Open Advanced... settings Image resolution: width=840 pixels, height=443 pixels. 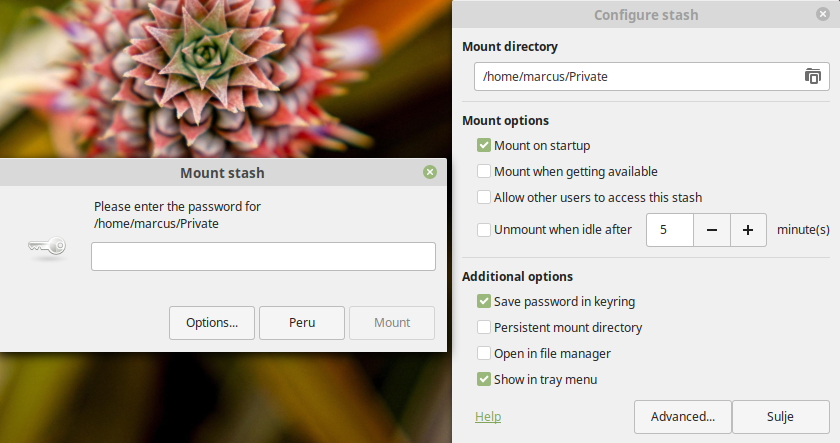click(682, 417)
